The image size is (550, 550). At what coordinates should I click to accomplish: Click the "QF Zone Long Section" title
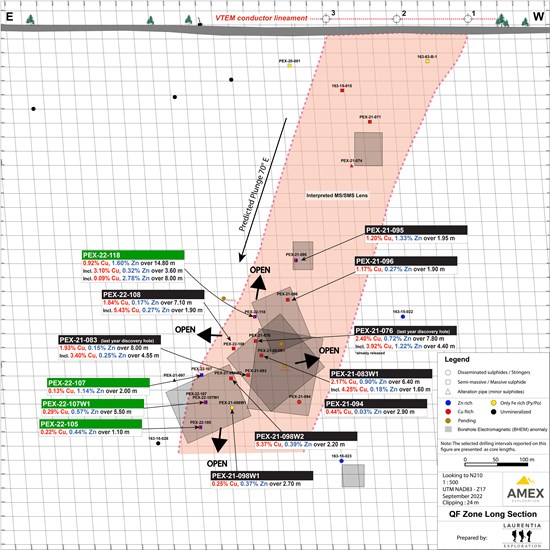click(x=493, y=514)
